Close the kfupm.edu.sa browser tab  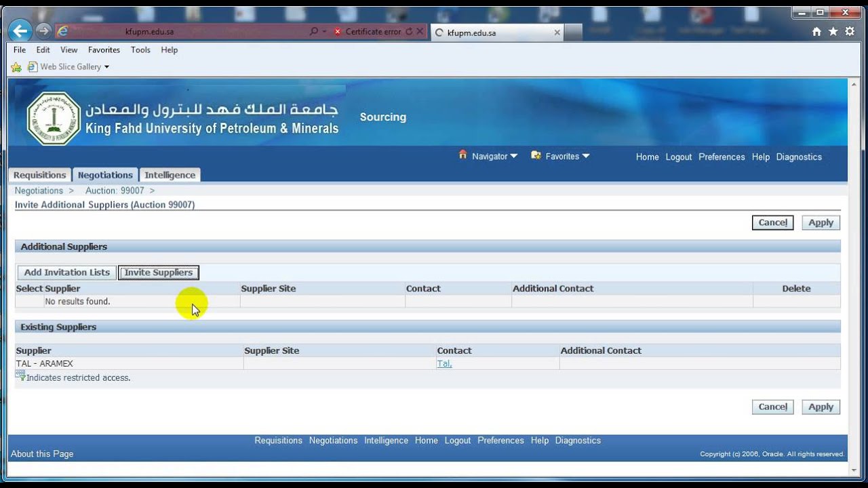(x=557, y=33)
